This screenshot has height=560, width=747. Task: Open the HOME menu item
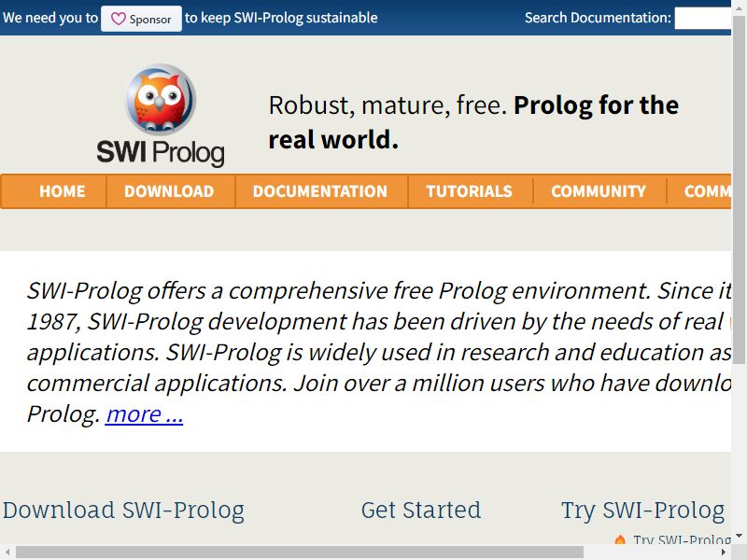[x=63, y=191]
